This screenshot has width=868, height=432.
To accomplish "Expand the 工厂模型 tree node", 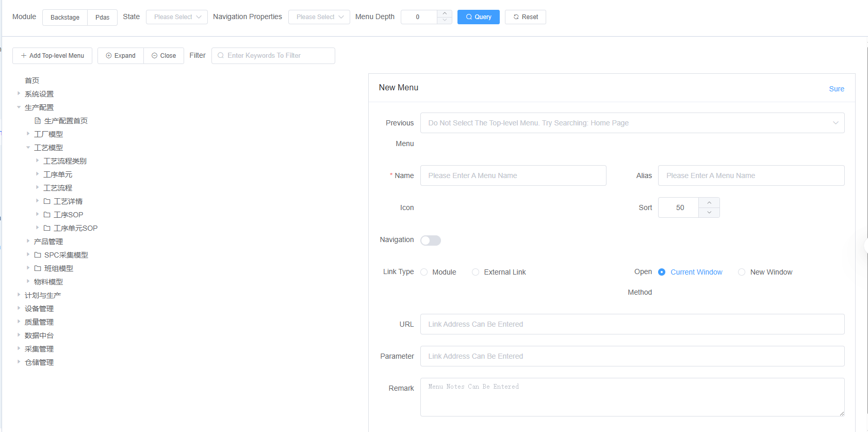I will pos(28,134).
